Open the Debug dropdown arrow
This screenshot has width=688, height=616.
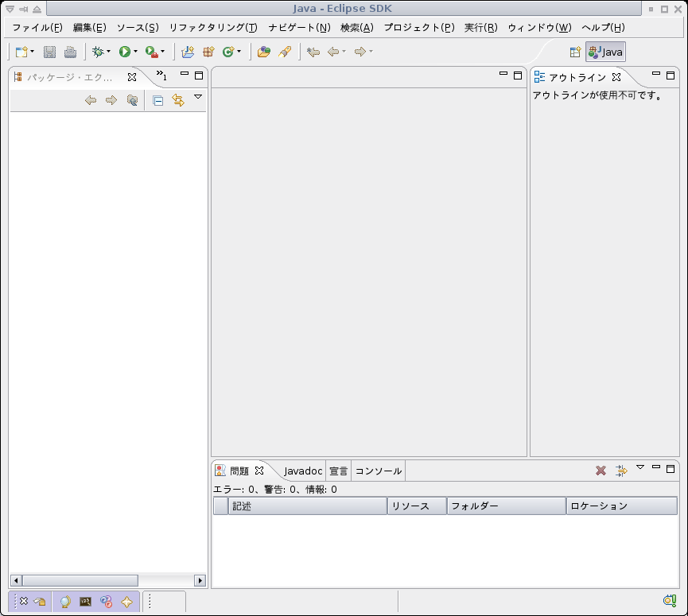click(x=108, y=52)
